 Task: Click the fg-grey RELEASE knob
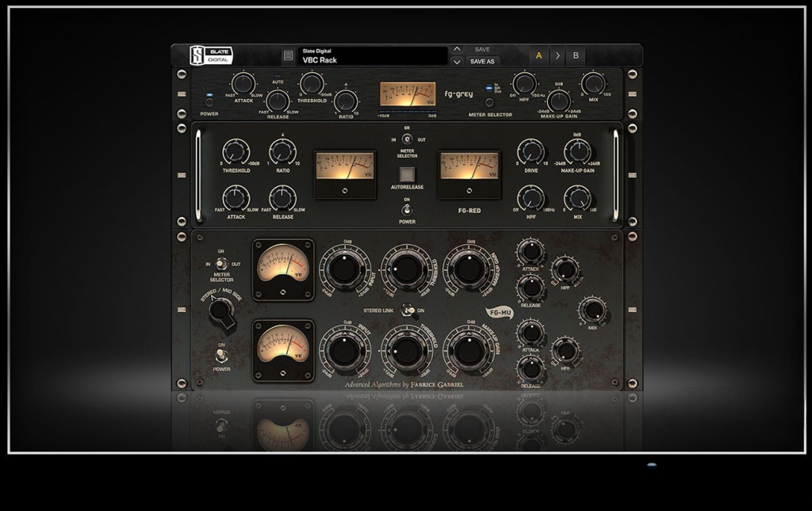[278, 101]
